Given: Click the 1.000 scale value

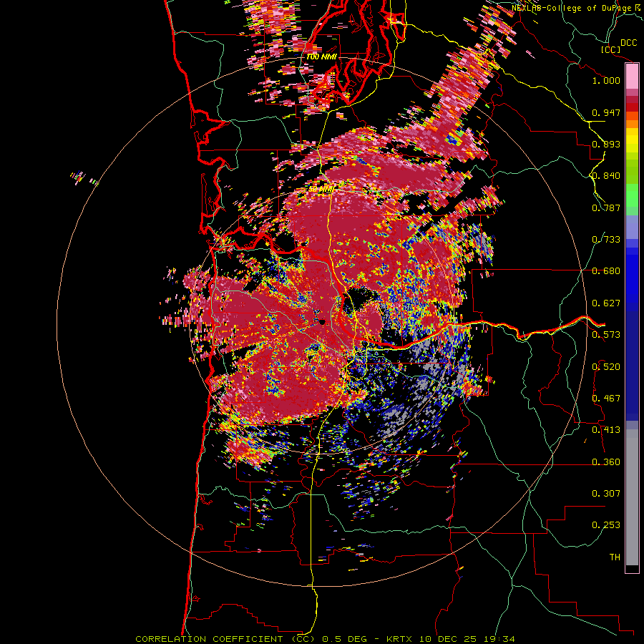Looking at the screenshot, I should [x=606, y=80].
